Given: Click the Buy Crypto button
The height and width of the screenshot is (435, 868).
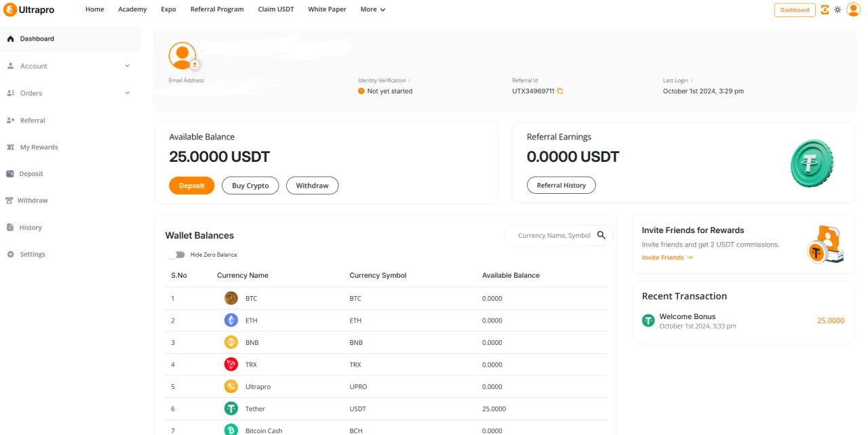Looking at the screenshot, I should [x=250, y=186].
